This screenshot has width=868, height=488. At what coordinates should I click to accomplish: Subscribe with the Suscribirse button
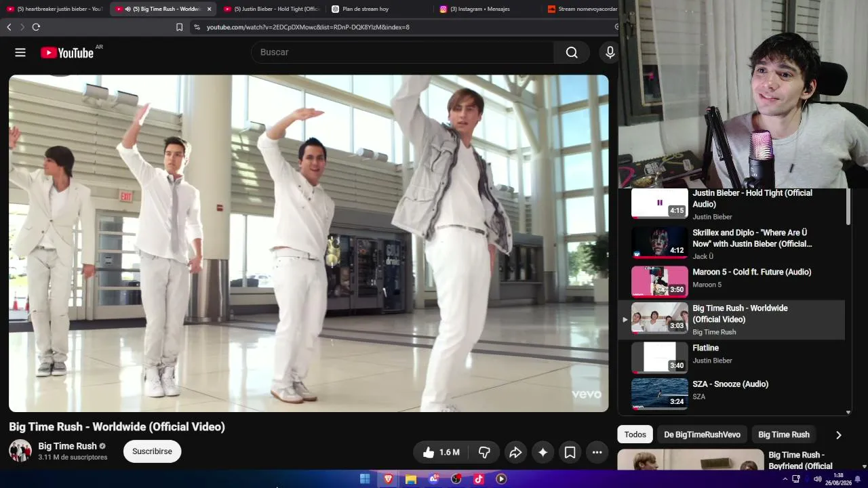point(152,451)
